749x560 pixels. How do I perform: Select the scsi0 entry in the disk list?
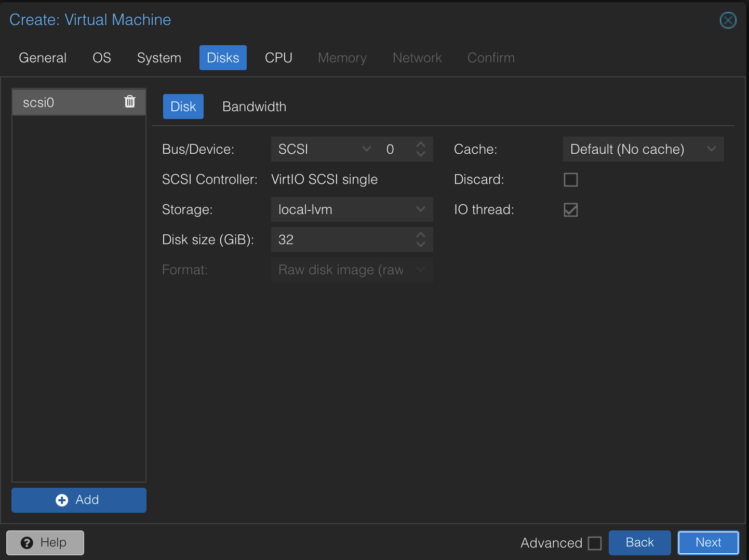tap(62, 102)
